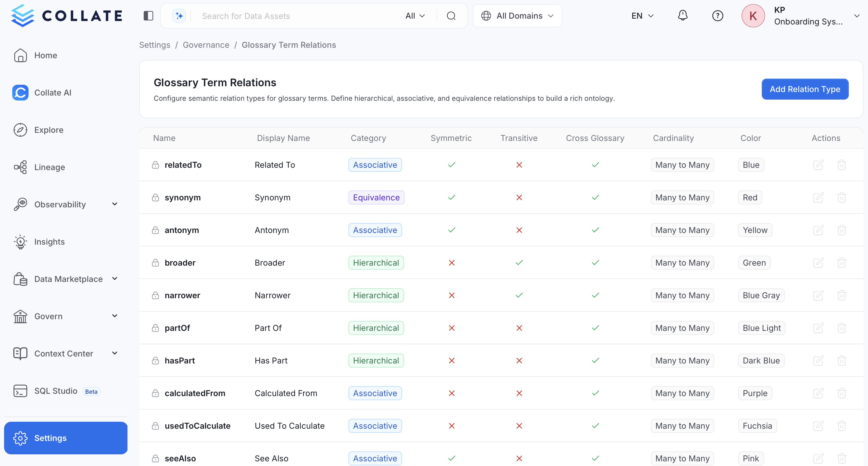This screenshot has width=868, height=466.
Task: Edit the relatedTo relation
Action: point(819,165)
